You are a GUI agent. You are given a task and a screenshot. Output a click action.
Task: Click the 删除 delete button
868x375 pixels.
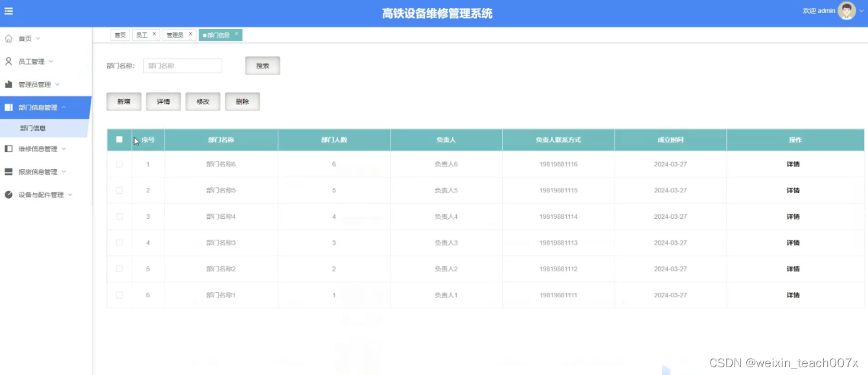pyautogui.click(x=242, y=102)
